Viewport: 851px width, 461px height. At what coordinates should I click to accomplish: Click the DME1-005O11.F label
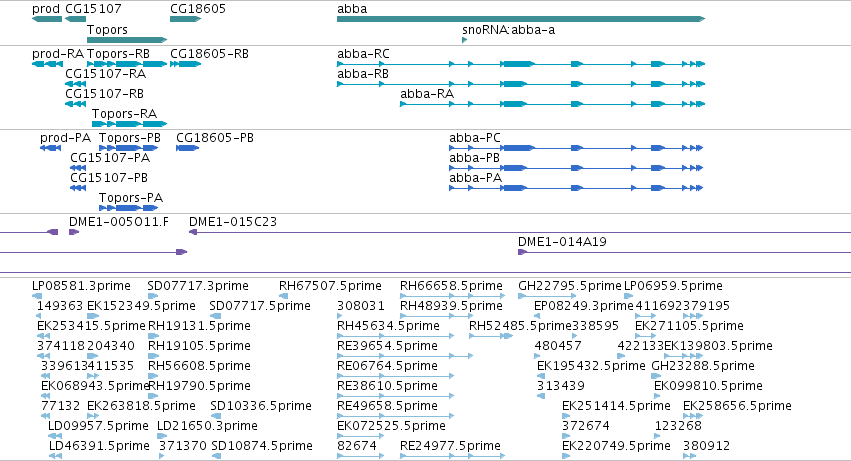pos(118,222)
